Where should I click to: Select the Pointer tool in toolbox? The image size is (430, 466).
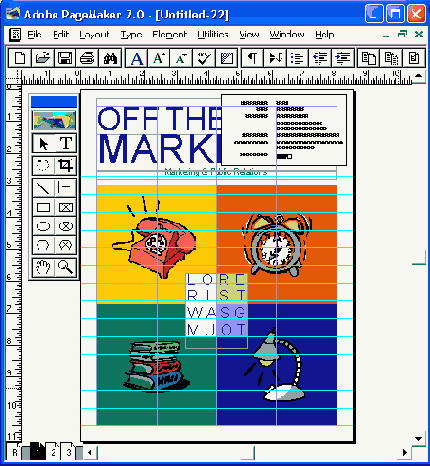[43, 144]
